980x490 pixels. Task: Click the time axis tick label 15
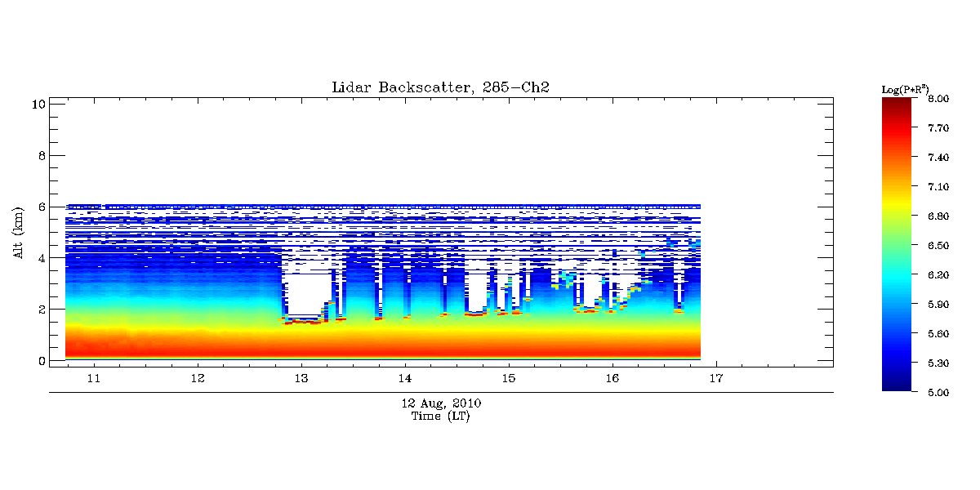(x=508, y=378)
